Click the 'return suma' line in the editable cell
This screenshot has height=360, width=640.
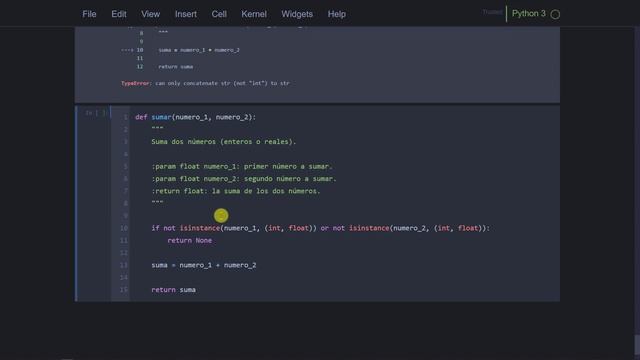(x=173, y=290)
